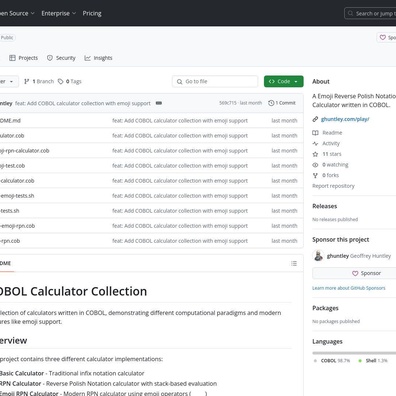Open the emoji-rpn.cob file row
The height and width of the screenshot is (396, 396).
[x=151, y=226]
